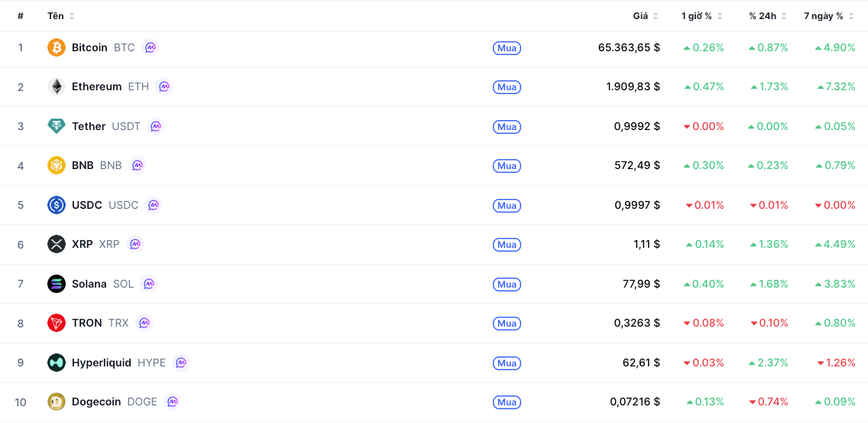Click the Ethereum diamond logo icon
Screen dimensions: 868x423
(57, 86)
